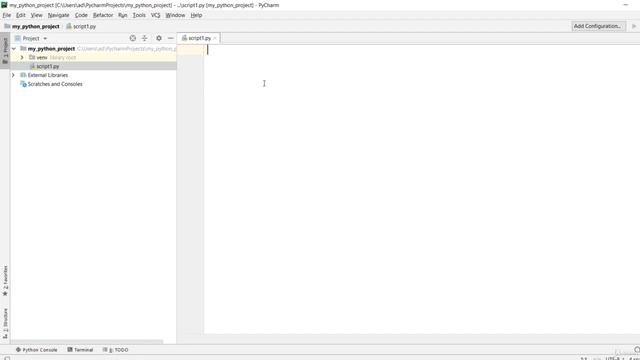Toggle the Project tool window side tab
Image resolution: width=640 pixels, height=360 pixels.
point(5,51)
